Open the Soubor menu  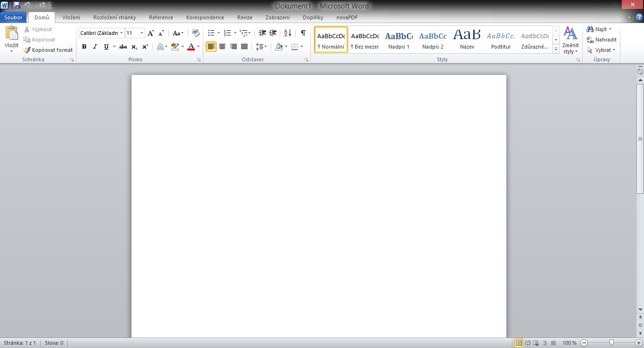coord(13,17)
